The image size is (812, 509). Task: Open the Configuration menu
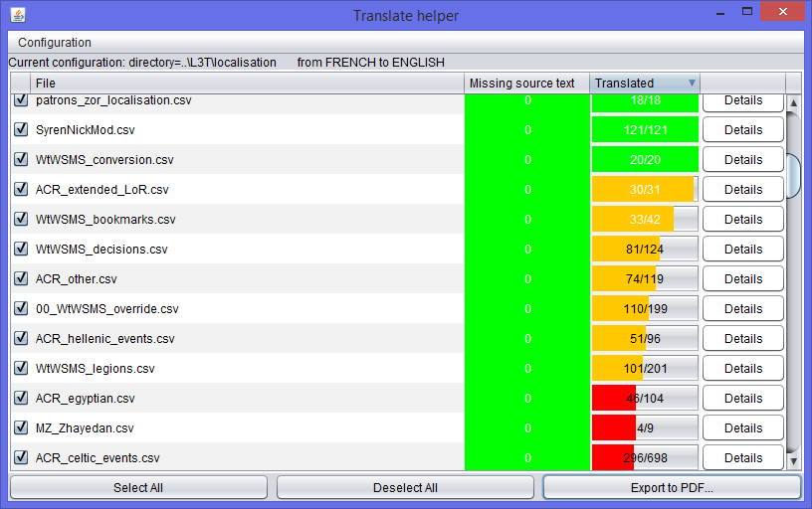[x=55, y=43]
